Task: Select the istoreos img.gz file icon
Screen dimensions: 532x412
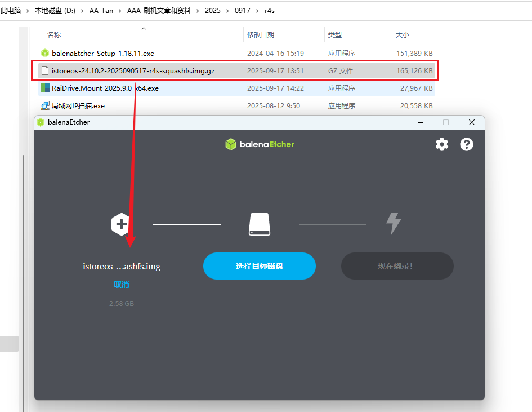Action: (x=45, y=70)
